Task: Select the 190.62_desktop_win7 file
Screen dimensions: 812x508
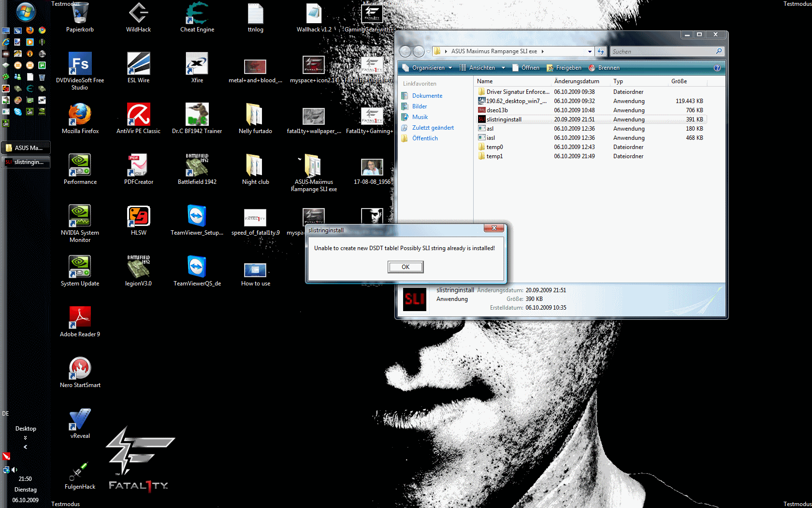Action: 591,101
